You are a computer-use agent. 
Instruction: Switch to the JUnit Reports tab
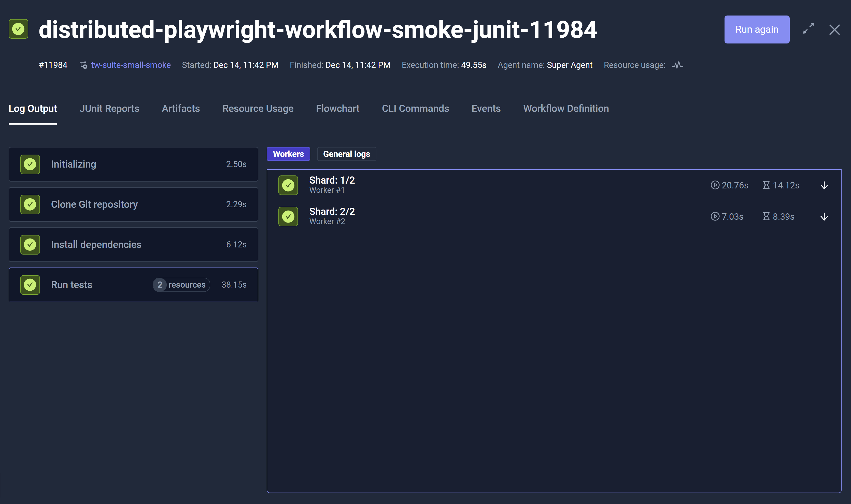[x=109, y=108]
